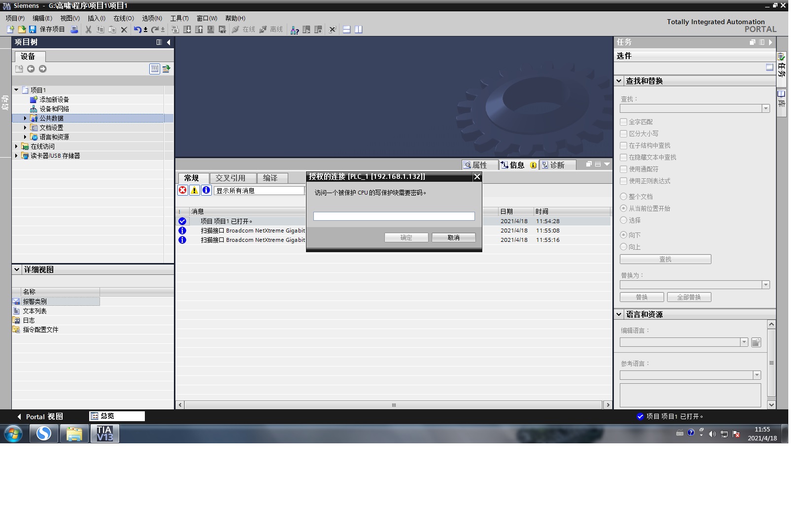Toggle the warning filter icon in messages

195,191
